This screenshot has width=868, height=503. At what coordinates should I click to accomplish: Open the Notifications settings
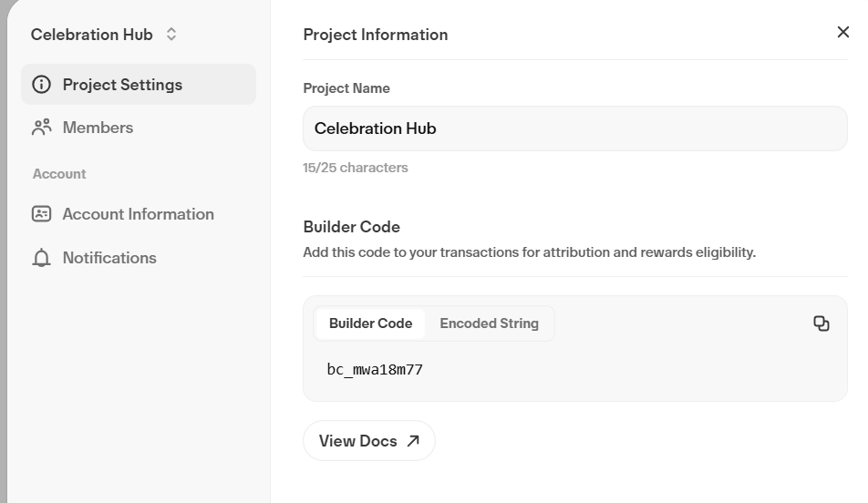coord(139,258)
